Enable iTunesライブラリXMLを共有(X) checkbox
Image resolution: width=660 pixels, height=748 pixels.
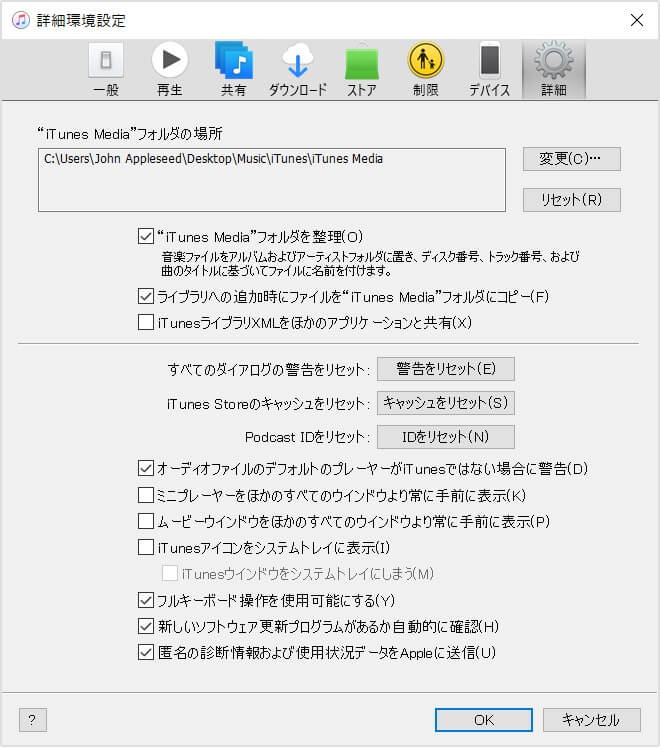[x=145, y=322]
